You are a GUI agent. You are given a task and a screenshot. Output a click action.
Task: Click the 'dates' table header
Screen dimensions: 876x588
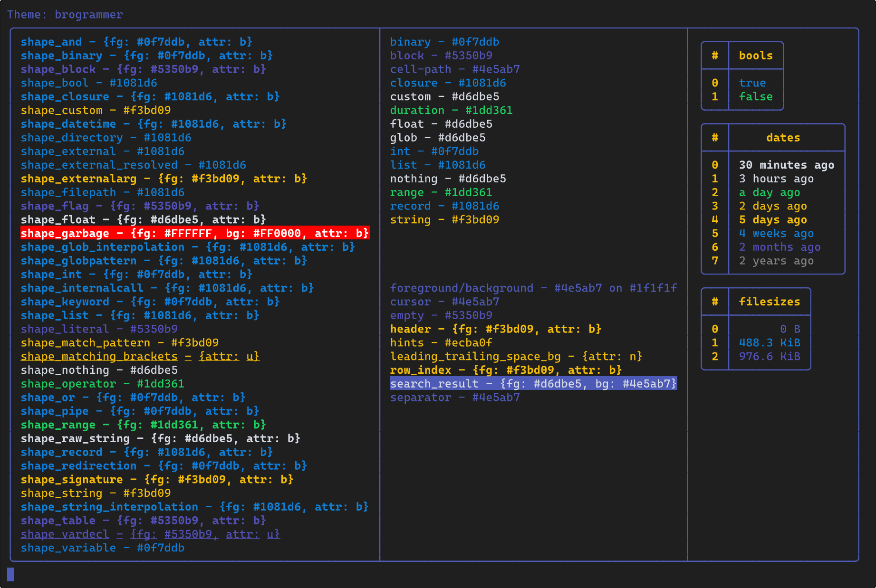tap(783, 138)
